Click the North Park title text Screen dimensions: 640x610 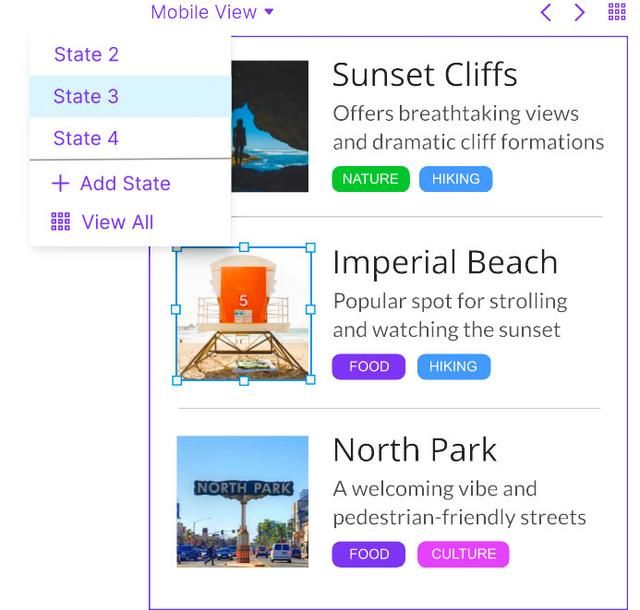[414, 450]
